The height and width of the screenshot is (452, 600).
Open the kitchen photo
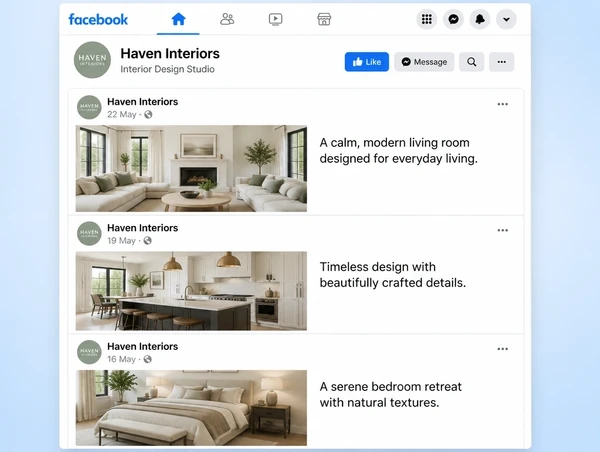191,291
